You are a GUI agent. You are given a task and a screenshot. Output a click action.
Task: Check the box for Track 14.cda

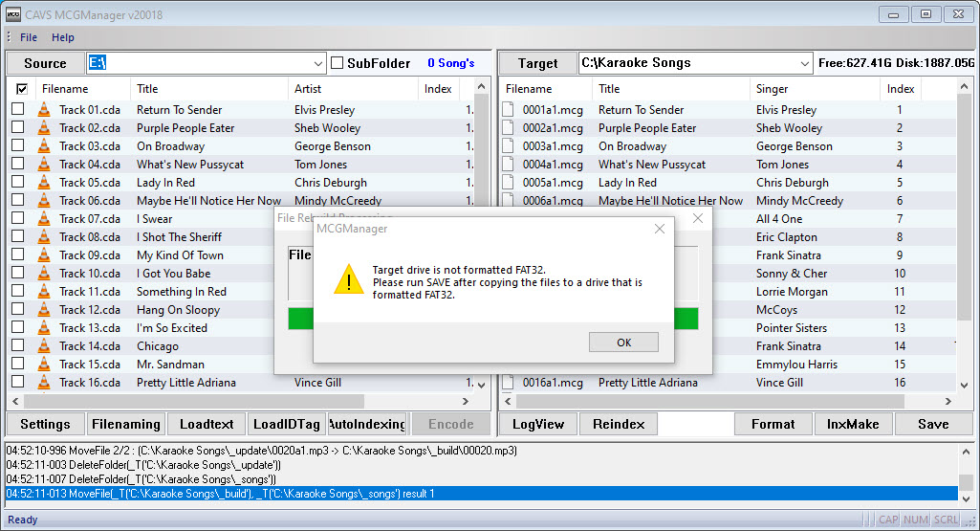pyautogui.click(x=17, y=344)
